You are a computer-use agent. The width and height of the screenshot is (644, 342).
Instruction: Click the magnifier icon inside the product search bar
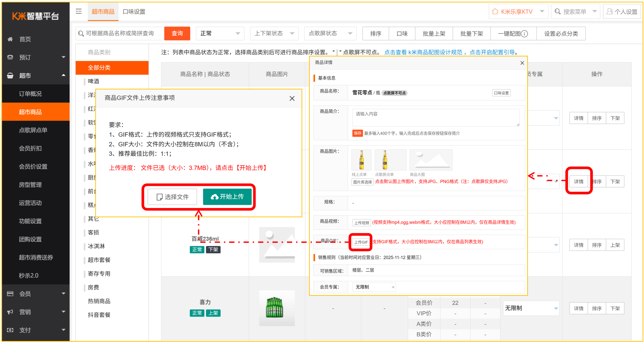81,33
